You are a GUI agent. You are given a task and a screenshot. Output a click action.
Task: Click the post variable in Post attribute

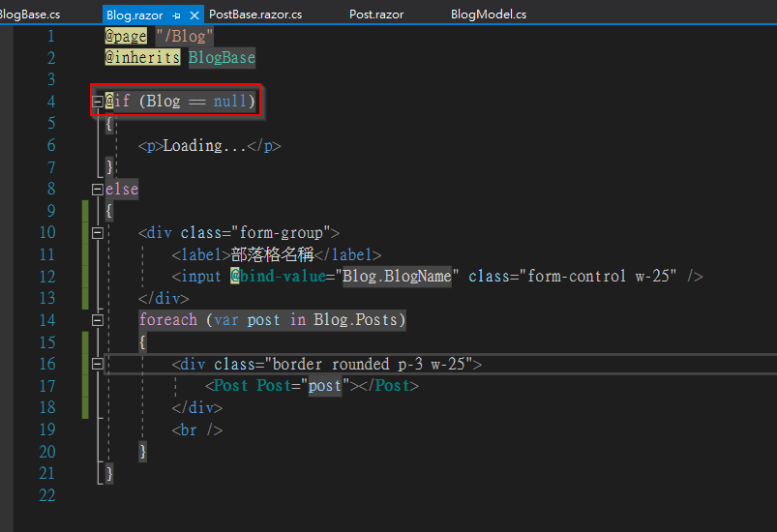[x=325, y=385]
